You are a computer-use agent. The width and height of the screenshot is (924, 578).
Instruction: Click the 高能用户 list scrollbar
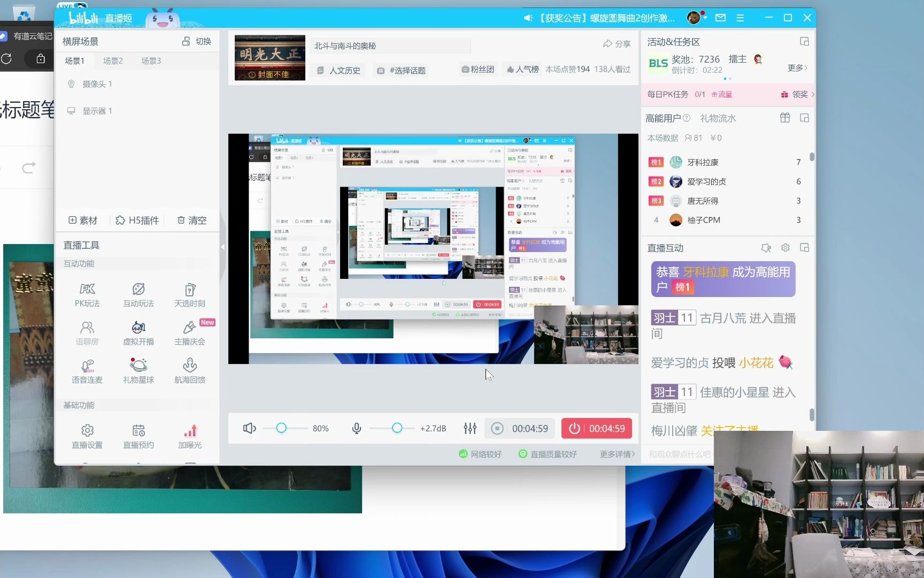coord(812,157)
